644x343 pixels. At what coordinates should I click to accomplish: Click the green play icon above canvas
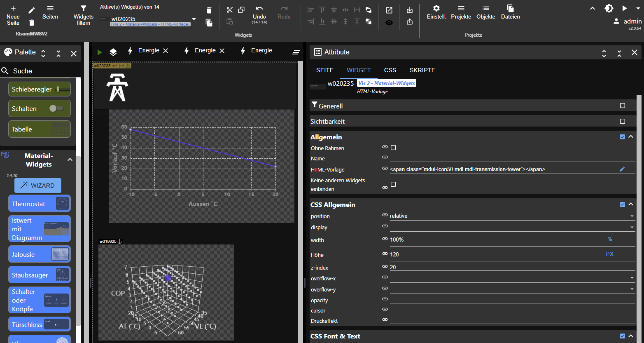(99, 52)
